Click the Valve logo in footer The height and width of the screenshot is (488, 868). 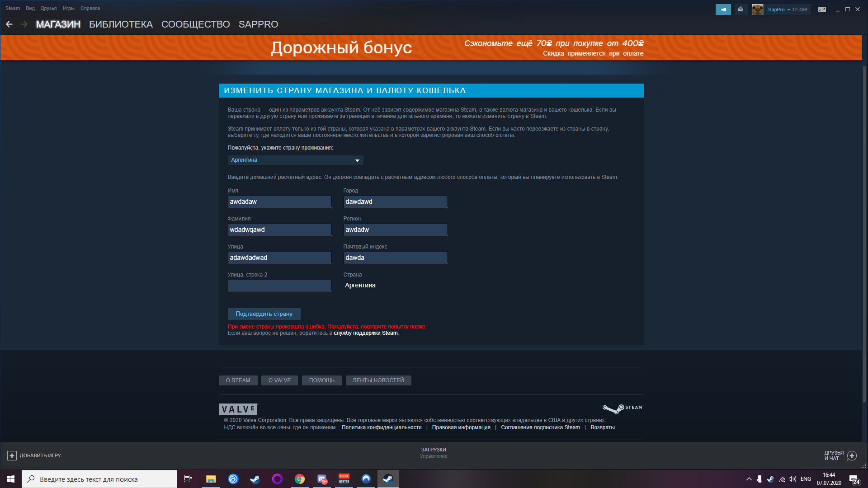[238, 409]
